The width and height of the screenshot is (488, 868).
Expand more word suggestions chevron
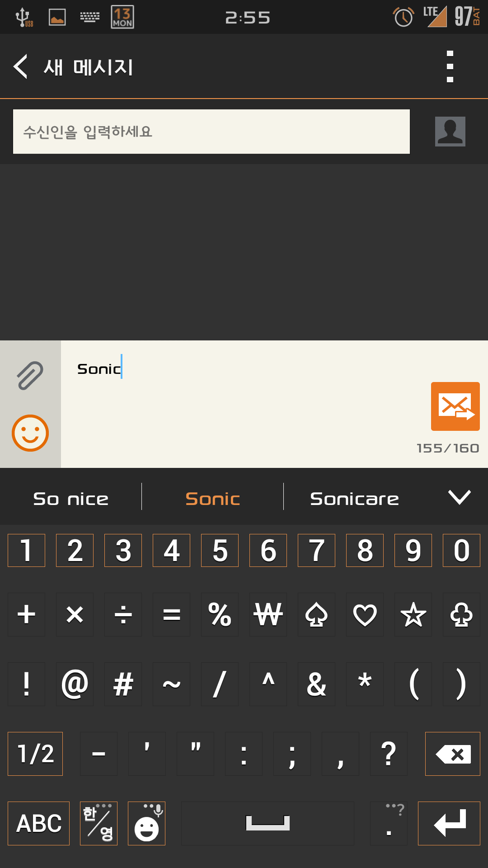point(460,497)
